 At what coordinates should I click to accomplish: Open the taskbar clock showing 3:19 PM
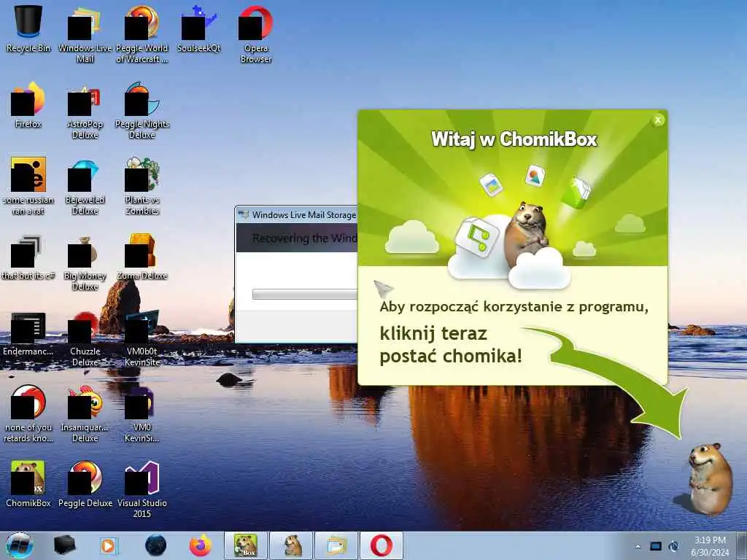point(710,545)
